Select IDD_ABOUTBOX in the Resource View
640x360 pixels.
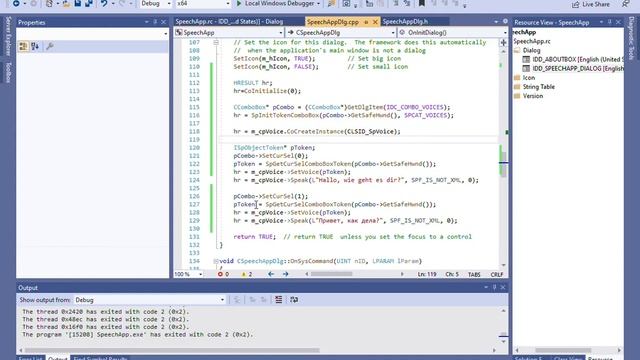coord(573,60)
